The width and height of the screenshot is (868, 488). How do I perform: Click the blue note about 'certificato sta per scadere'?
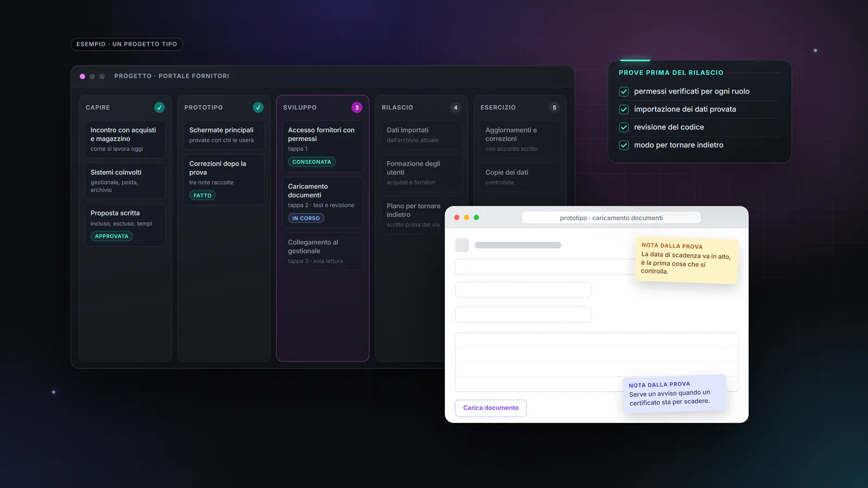pos(674,394)
